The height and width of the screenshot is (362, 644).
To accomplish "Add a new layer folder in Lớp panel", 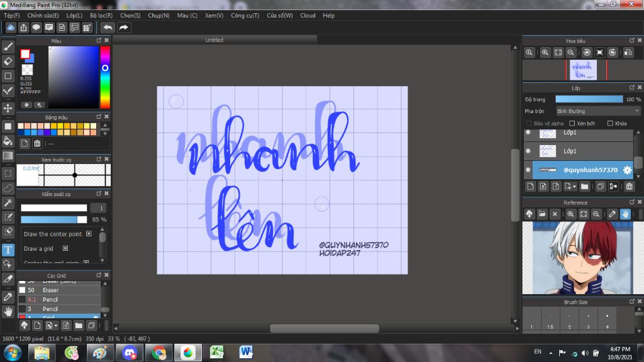I will point(584,187).
